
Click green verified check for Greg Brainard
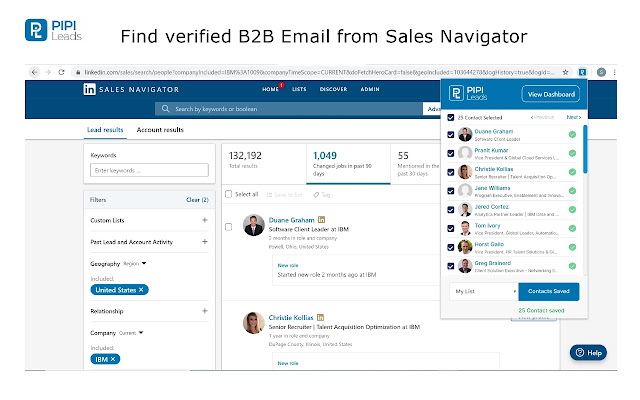tap(572, 266)
